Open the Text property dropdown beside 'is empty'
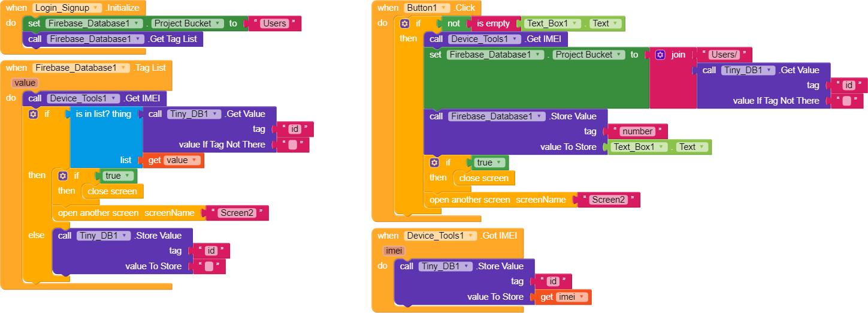The height and width of the screenshot is (313, 868). pyautogui.click(x=605, y=23)
